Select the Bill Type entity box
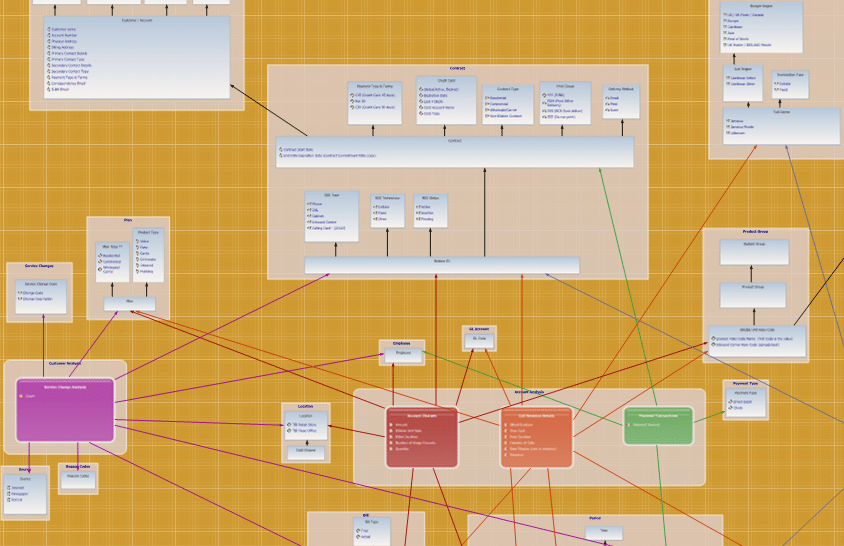844x546 pixels. click(372, 532)
